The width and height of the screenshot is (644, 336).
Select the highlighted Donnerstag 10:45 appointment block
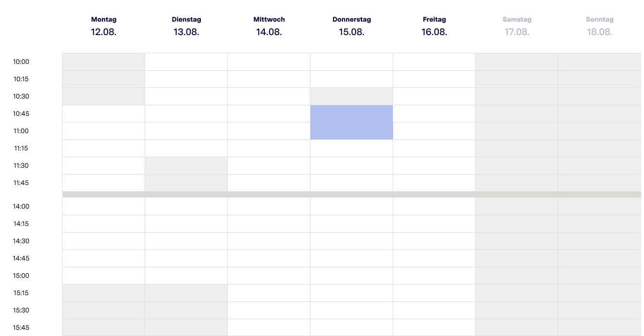click(x=351, y=123)
